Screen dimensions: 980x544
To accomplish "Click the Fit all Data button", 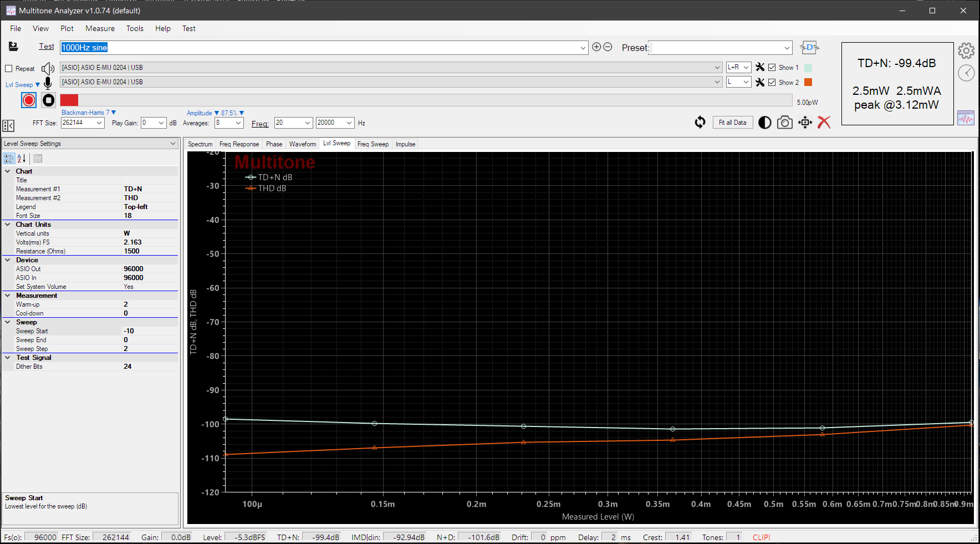I will click(733, 123).
